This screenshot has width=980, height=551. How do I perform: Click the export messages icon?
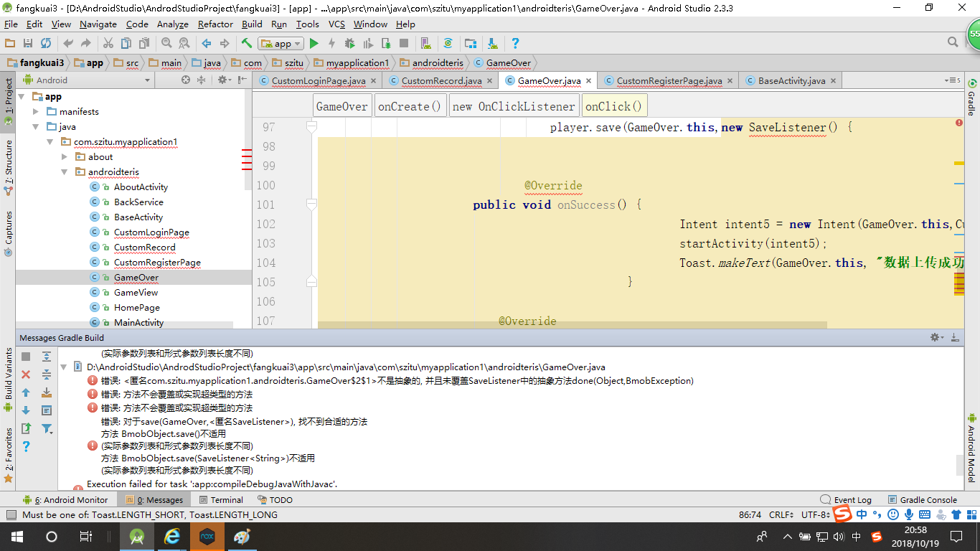[x=26, y=428]
